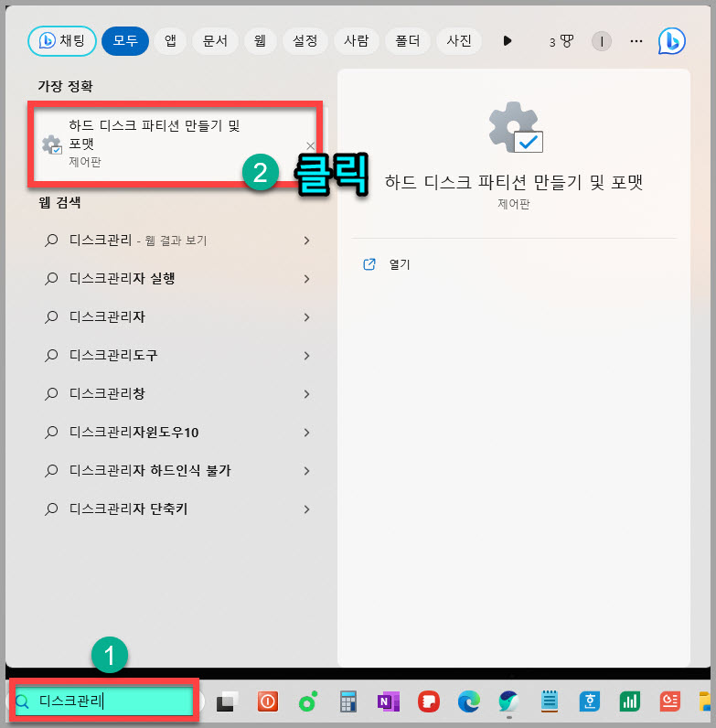Open the user account avatar circle

(602, 41)
